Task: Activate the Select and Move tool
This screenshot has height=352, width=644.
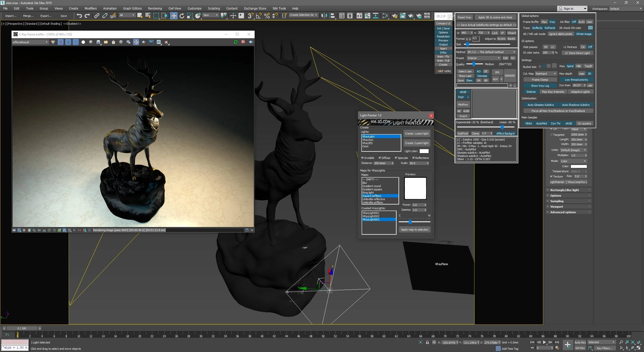Action: [x=174, y=16]
